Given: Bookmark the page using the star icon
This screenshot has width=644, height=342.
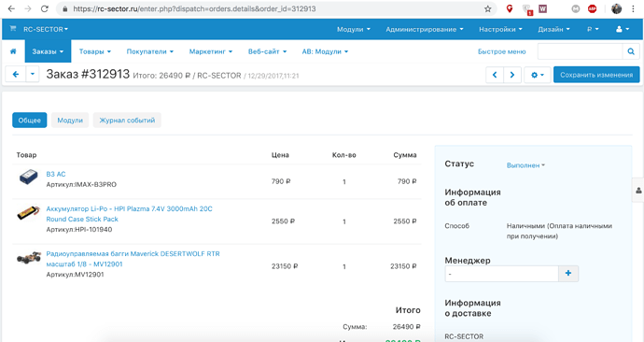Looking at the screenshot, I should click(x=487, y=8).
